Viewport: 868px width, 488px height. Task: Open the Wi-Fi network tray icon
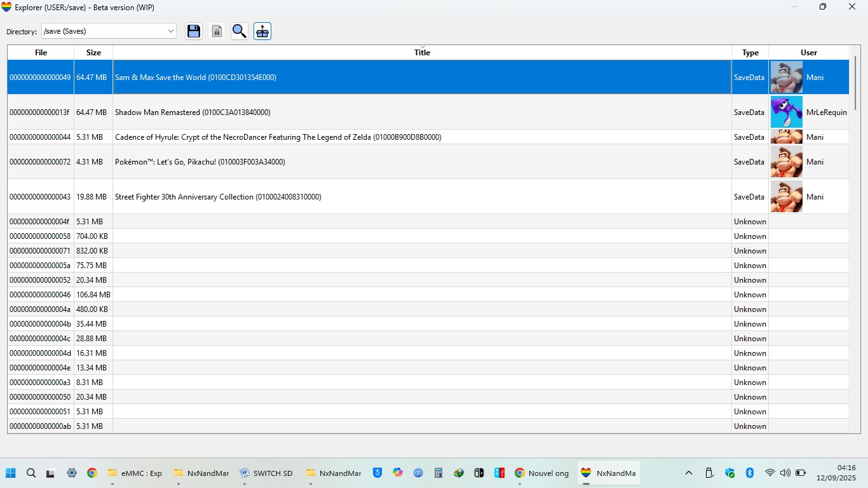[770, 473]
